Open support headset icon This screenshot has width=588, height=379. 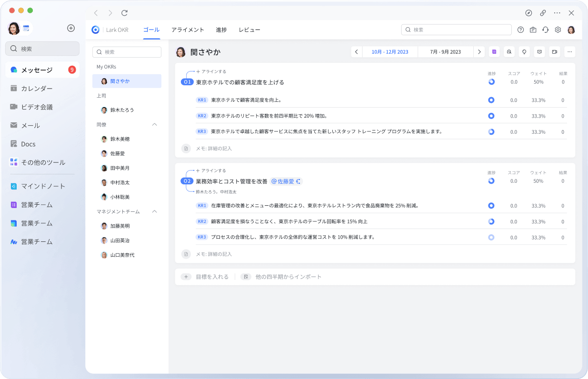pyautogui.click(x=546, y=30)
